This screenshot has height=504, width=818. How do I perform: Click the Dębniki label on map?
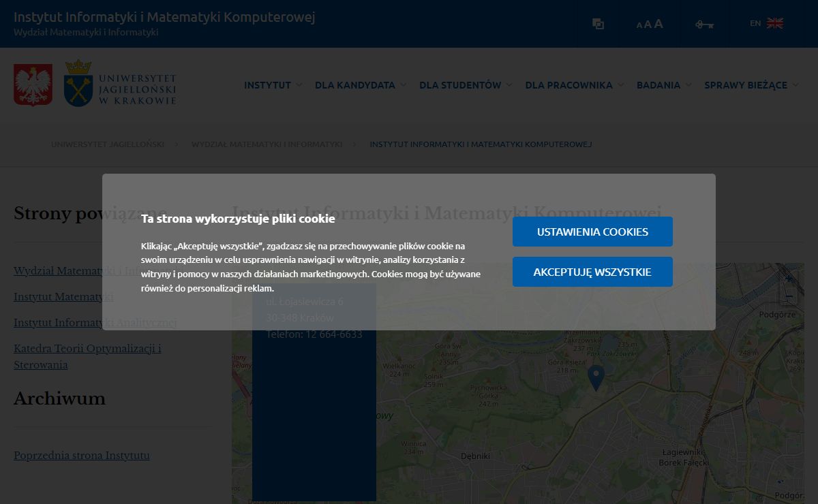[476, 456]
